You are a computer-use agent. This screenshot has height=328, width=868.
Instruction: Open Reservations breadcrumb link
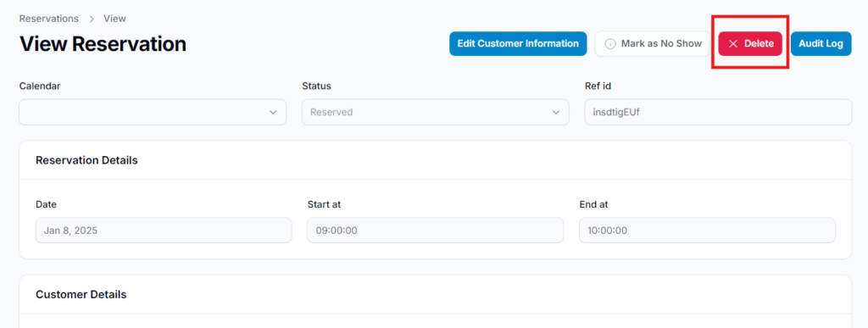tap(48, 19)
